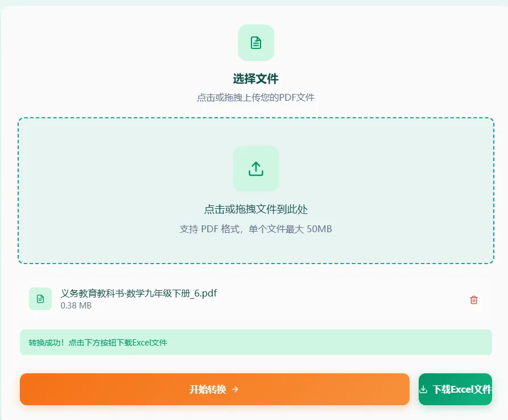Click the 开始转换 button
This screenshot has height=420, width=508.
click(214, 389)
